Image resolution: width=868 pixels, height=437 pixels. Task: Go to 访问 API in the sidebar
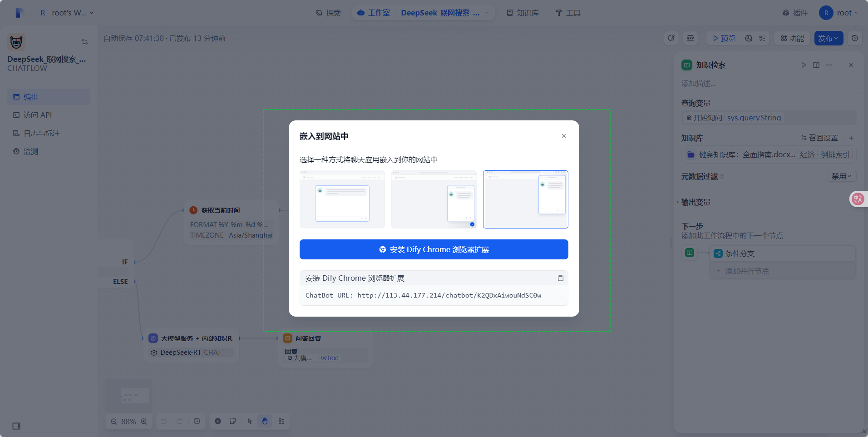[49, 115]
